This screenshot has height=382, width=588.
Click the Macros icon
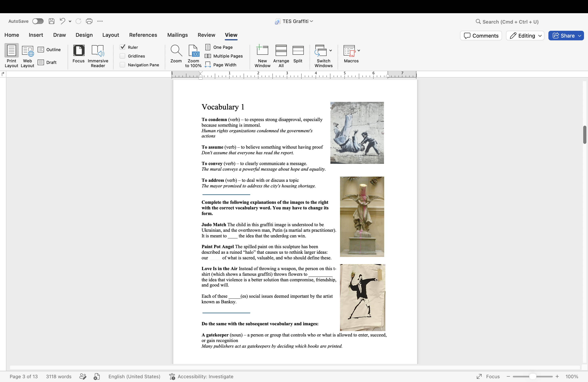pos(349,50)
